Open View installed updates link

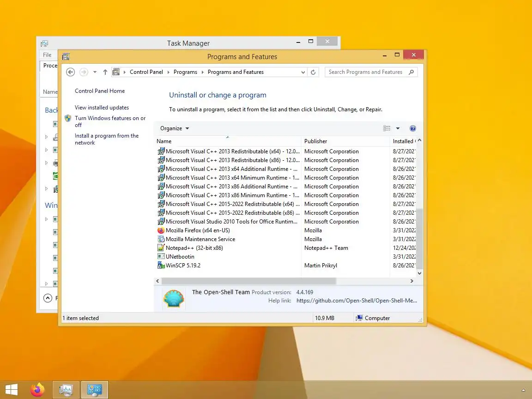[x=102, y=108]
